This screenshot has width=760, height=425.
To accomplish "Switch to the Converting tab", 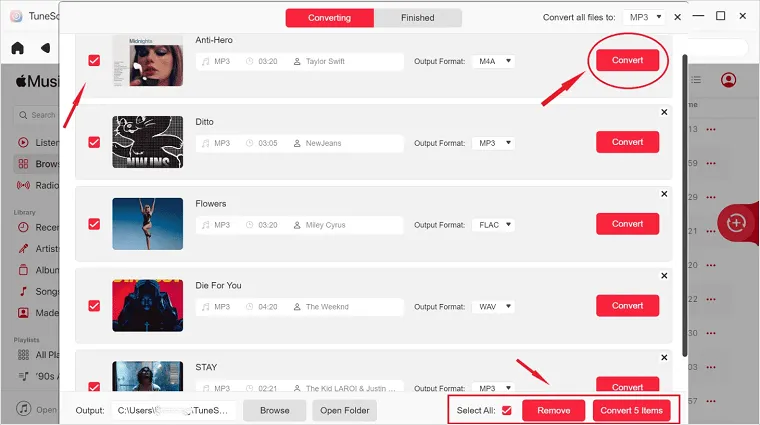I will point(330,18).
